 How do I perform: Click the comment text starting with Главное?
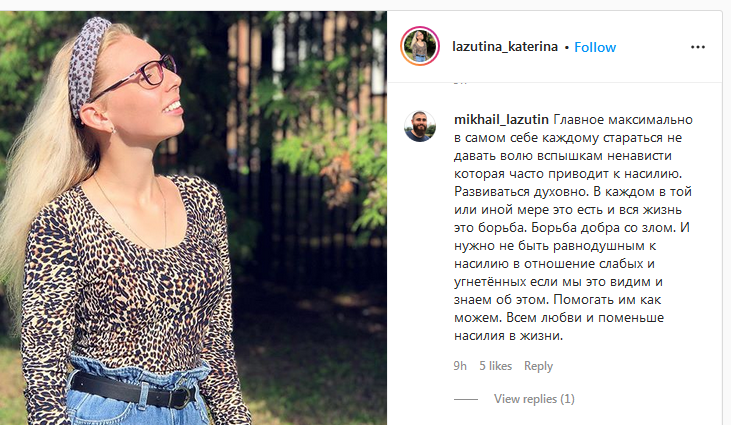pyautogui.click(x=573, y=227)
